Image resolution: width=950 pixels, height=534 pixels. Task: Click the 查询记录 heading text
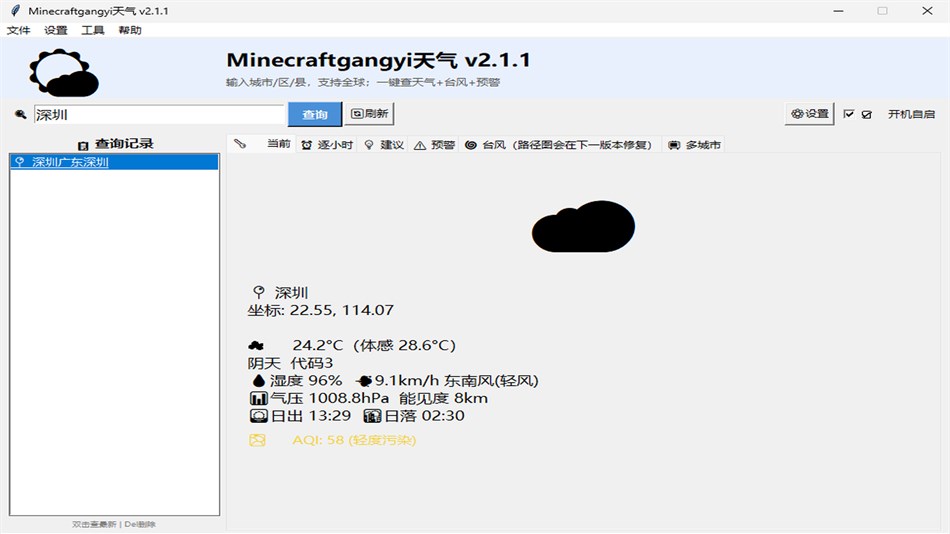pos(124,144)
